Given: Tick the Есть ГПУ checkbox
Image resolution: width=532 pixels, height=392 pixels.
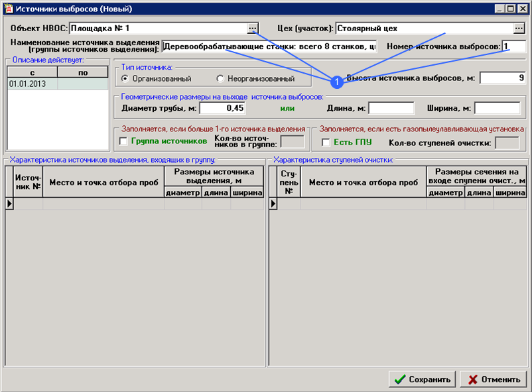Looking at the screenshot, I should point(326,143).
